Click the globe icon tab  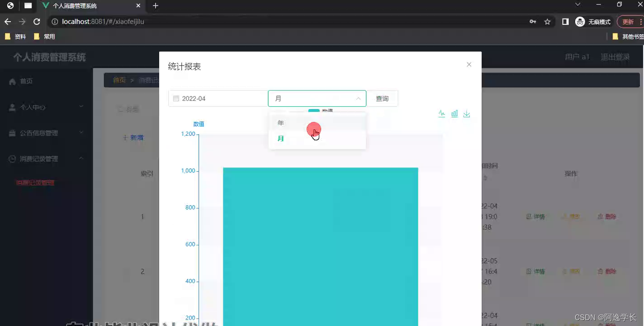point(10,6)
